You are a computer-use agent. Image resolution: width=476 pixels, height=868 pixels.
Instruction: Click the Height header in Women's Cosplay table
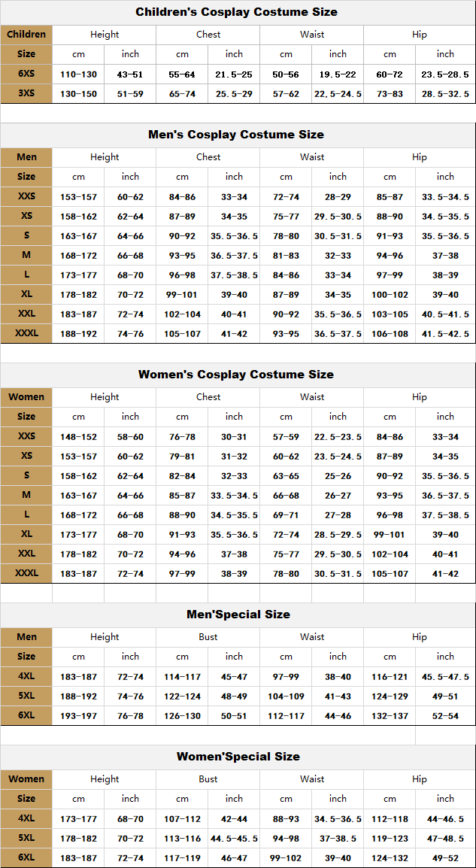[105, 397]
